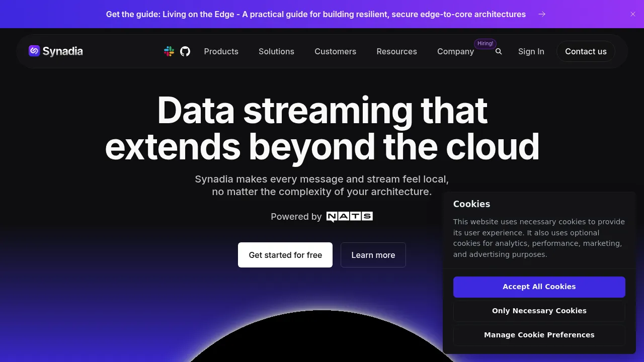Click the search magnifier icon
Viewport: 644px width, 362px height.
click(499, 51)
